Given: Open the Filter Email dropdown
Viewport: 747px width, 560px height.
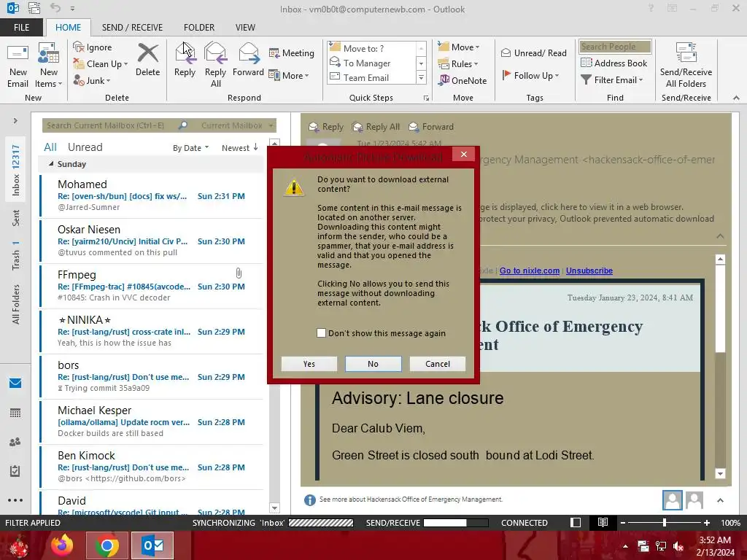Looking at the screenshot, I should pos(612,80).
